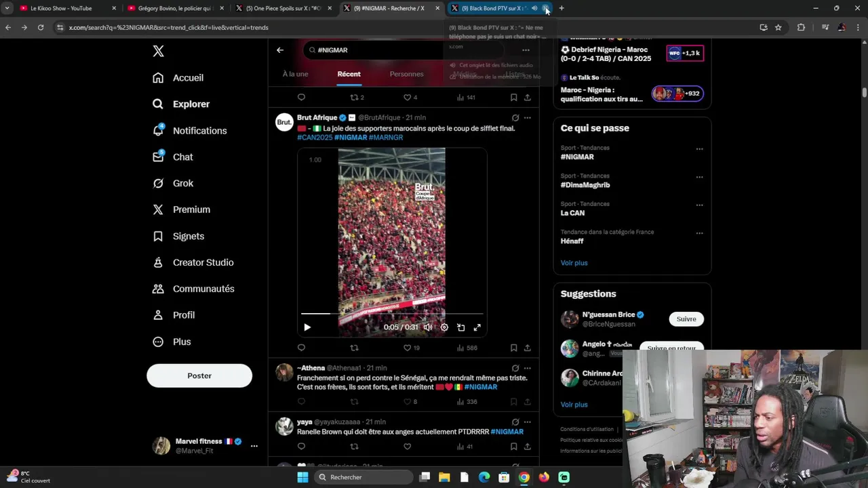Open more options on ~Athena post

coord(528,368)
